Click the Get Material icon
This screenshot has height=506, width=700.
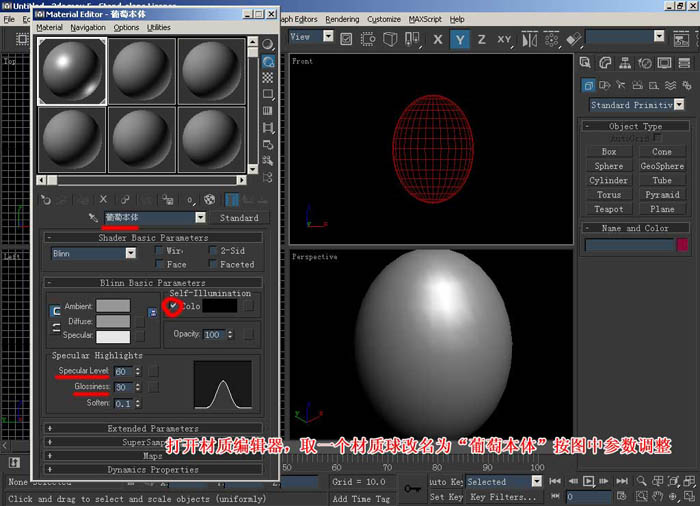(x=46, y=200)
